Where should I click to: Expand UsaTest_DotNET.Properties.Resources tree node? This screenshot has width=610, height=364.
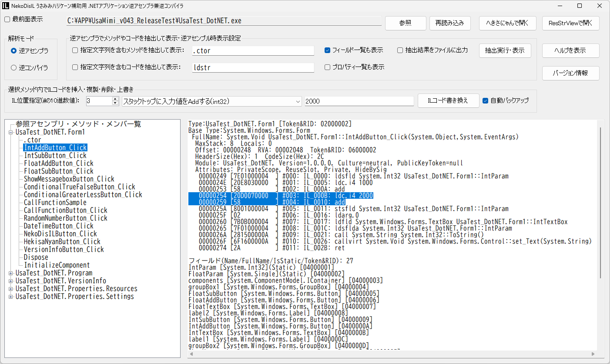click(x=11, y=289)
